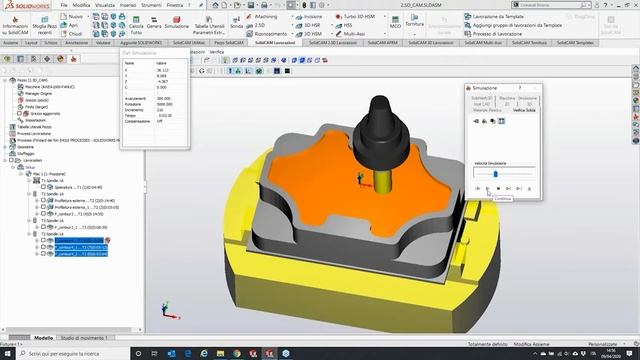Click the Stop simulation button

[498, 189]
